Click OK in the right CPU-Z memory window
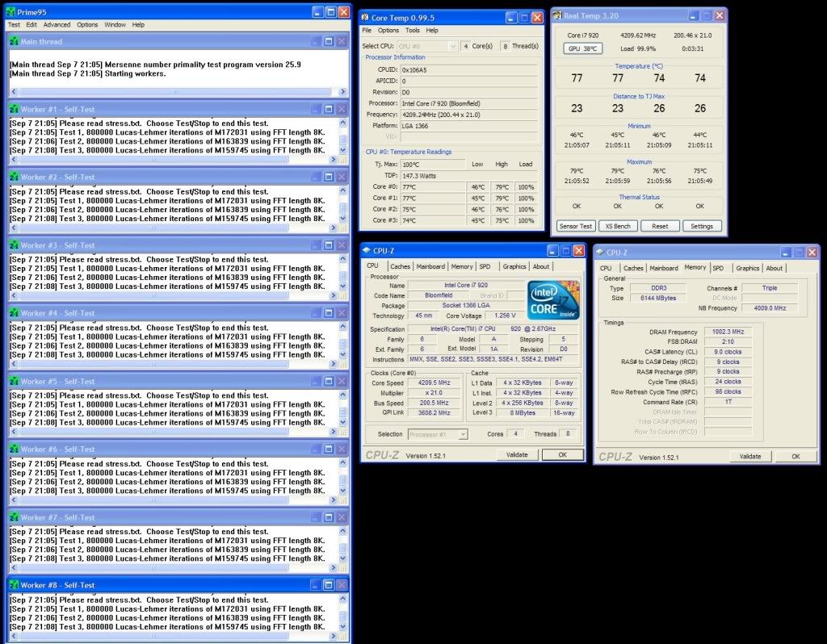The width and height of the screenshot is (827, 644). coord(796,457)
